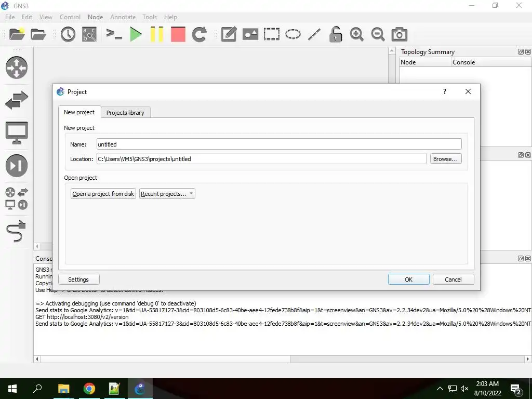Screen dimensions: 532x399
Task: Close the Console dock panel
Action: coord(528,259)
